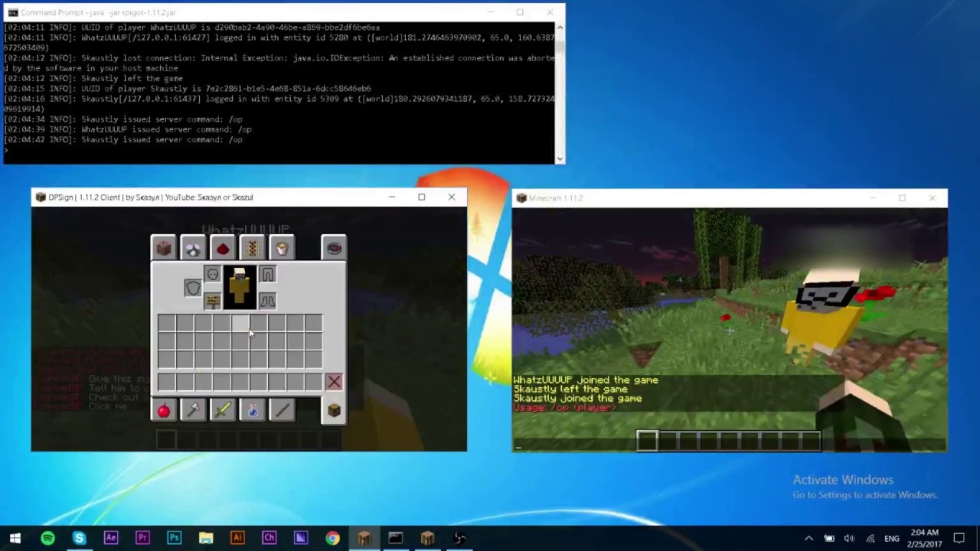Click the 02:04:42 Skaustly /op console line
Image resolution: width=980 pixels, height=551 pixels.
click(x=123, y=140)
